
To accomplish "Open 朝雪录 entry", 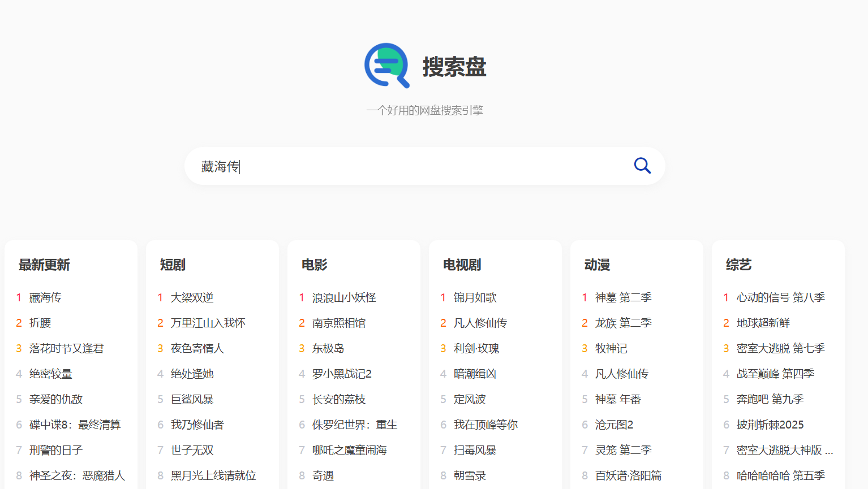I will [470, 475].
